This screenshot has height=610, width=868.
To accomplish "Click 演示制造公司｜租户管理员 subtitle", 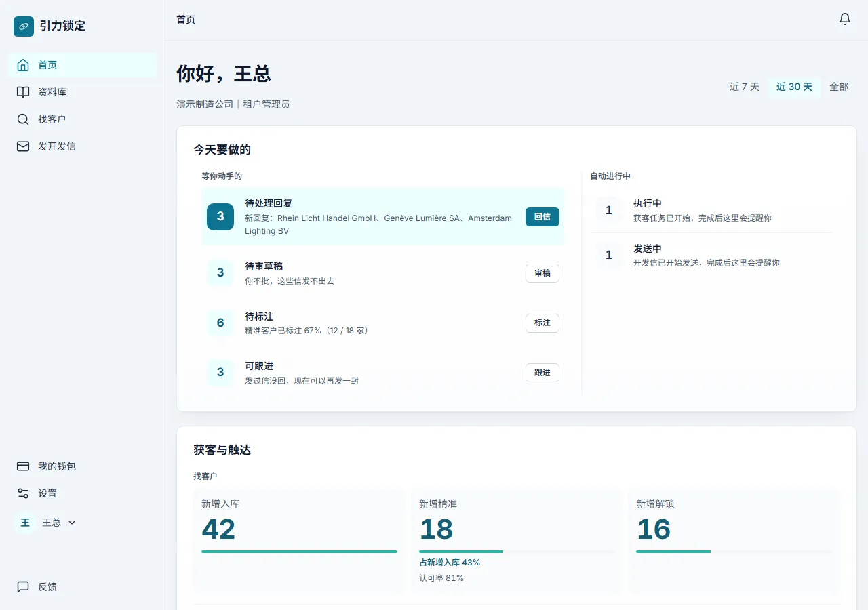I will (x=233, y=104).
